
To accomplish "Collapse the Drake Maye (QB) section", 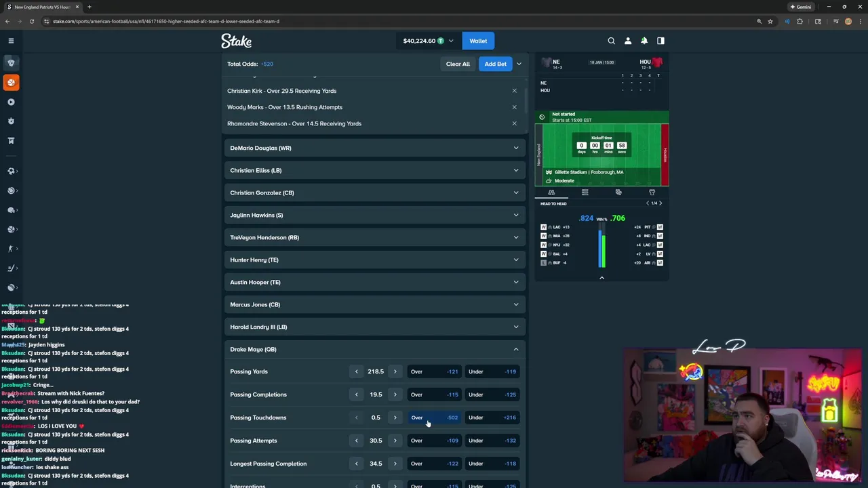I will click(x=375, y=349).
